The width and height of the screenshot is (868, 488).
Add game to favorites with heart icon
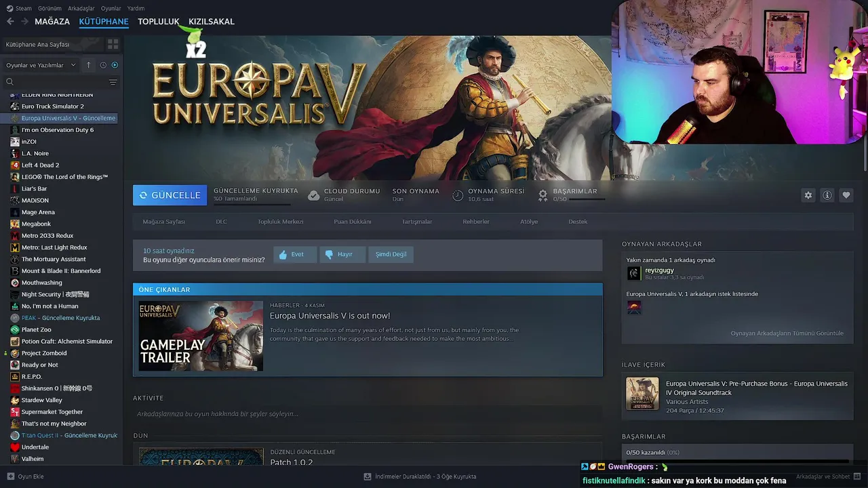pos(846,195)
